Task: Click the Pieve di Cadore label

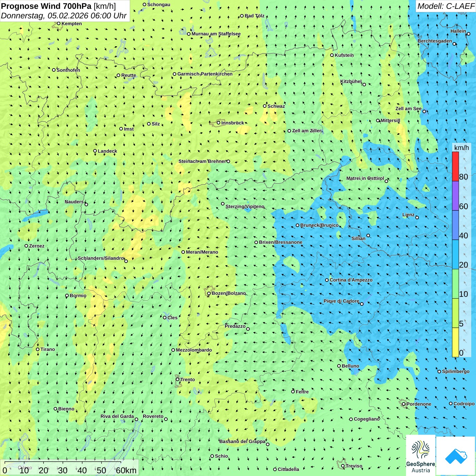Action: tap(341, 301)
